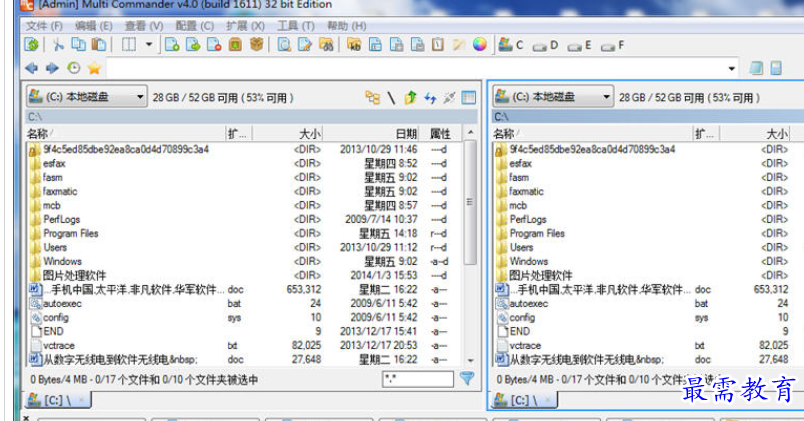Click the *.* filter input field in left panel

click(x=418, y=379)
